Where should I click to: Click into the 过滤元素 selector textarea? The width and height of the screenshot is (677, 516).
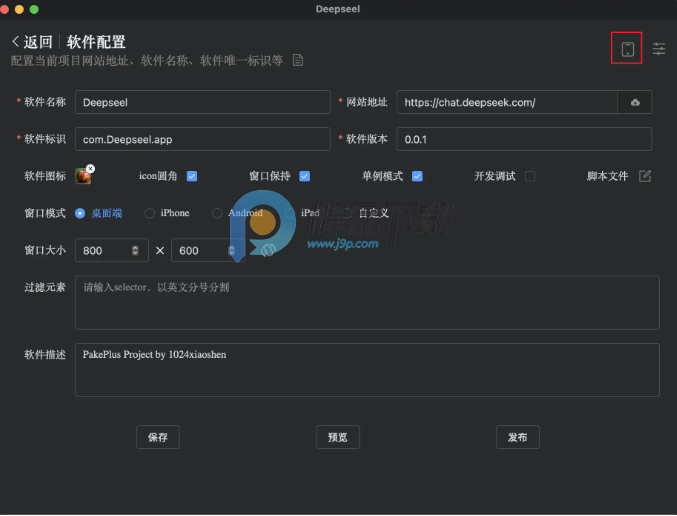367,303
